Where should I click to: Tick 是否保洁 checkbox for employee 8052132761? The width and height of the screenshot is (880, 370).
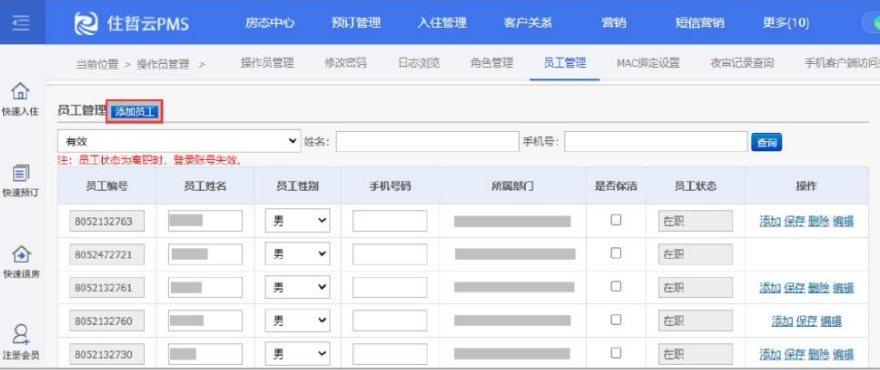point(616,286)
